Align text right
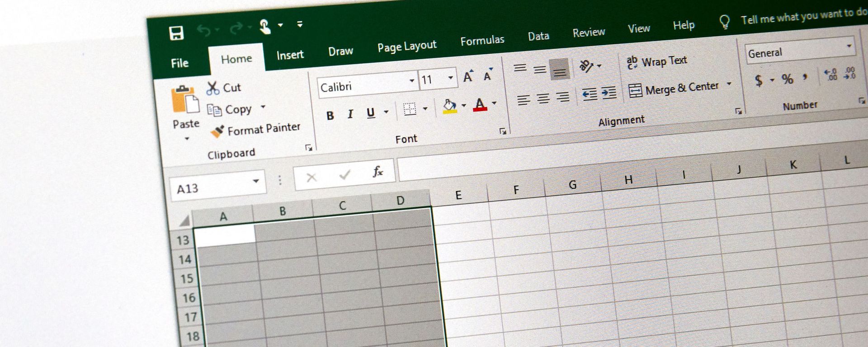Viewport: 868px width, 347px height. pos(562,96)
